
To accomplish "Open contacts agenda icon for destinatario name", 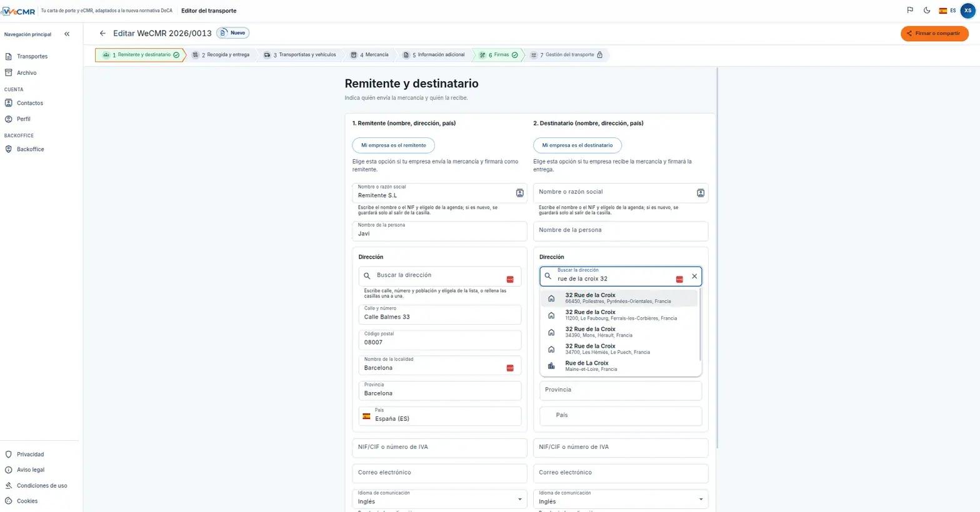I will [701, 193].
